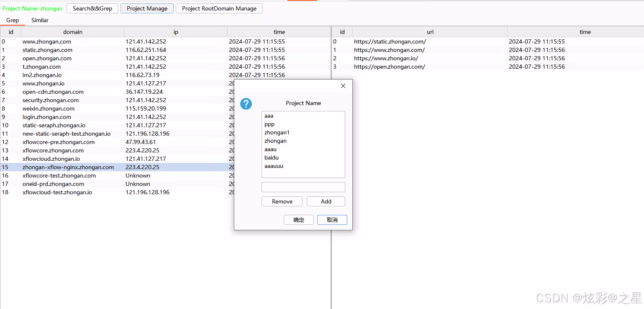Viewport: 644px width, 309px height.
Task: Click the url column header
Action: pyautogui.click(x=430, y=32)
